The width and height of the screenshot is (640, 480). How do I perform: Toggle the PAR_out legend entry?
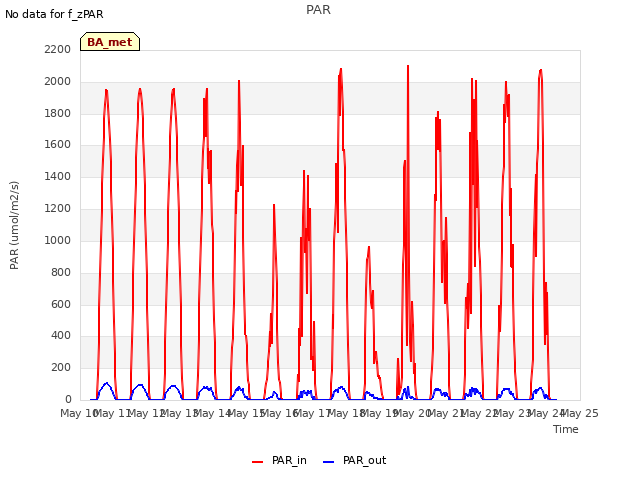[x=355, y=461]
